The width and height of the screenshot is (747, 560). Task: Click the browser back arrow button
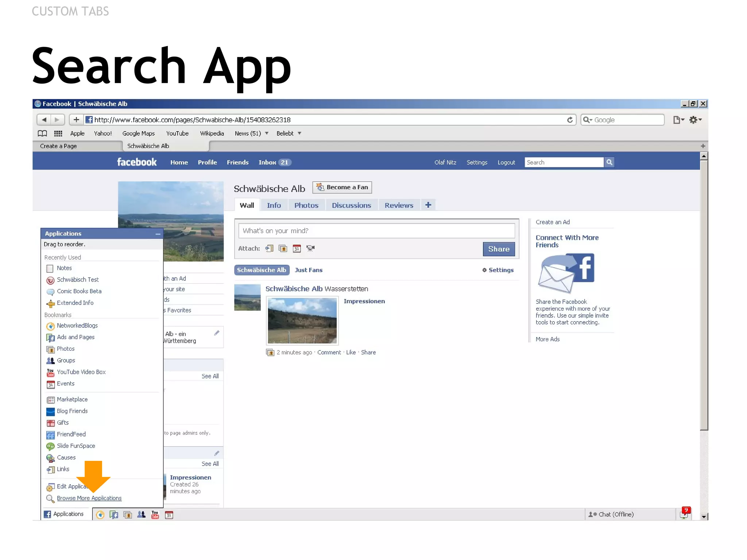click(44, 120)
